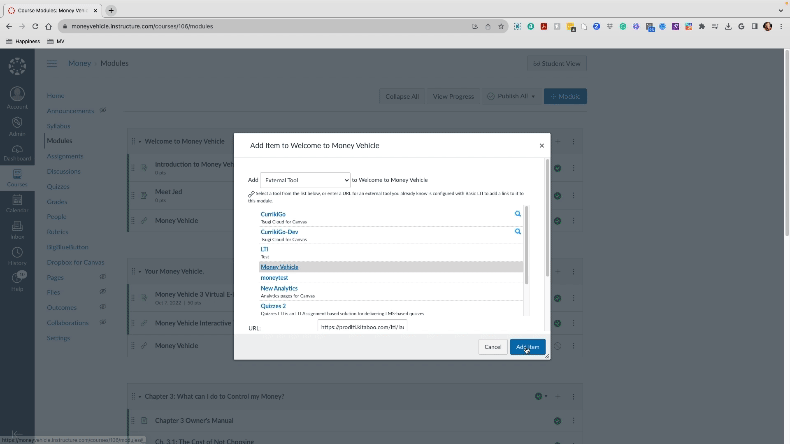Open Grades in course menu
Image resolution: width=790 pixels, height=444 pixels.
tap(57, 202)
